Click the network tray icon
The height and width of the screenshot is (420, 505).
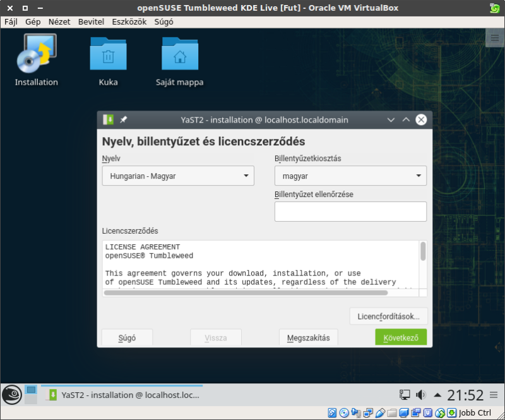(x=405, y=395)
